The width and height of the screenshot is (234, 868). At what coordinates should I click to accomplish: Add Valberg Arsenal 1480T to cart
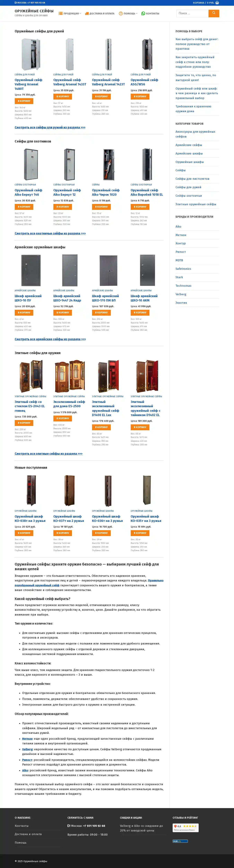(x=24, y=101)
